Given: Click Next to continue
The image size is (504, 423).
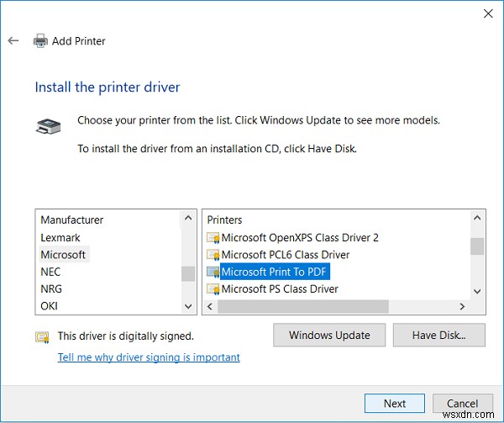Looking at the screenshot, I should (x=395, y=404).
